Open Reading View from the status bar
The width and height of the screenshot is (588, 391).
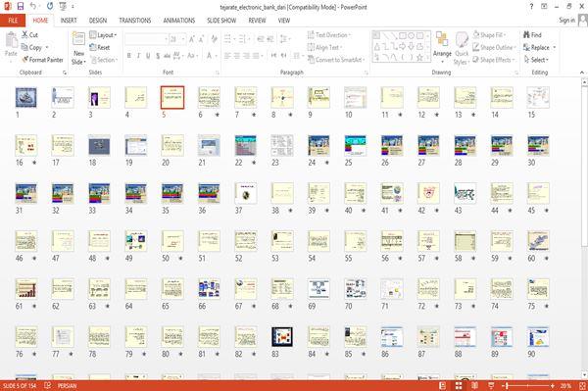474,386
